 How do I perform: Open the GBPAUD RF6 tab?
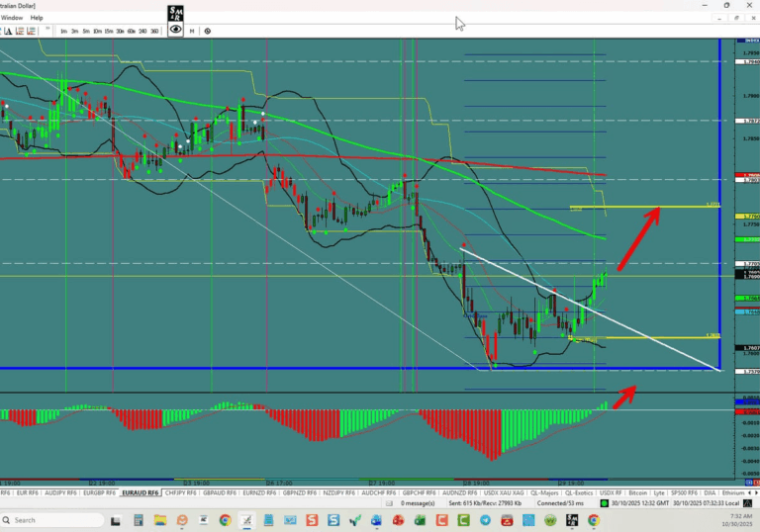tap(219, 492)
